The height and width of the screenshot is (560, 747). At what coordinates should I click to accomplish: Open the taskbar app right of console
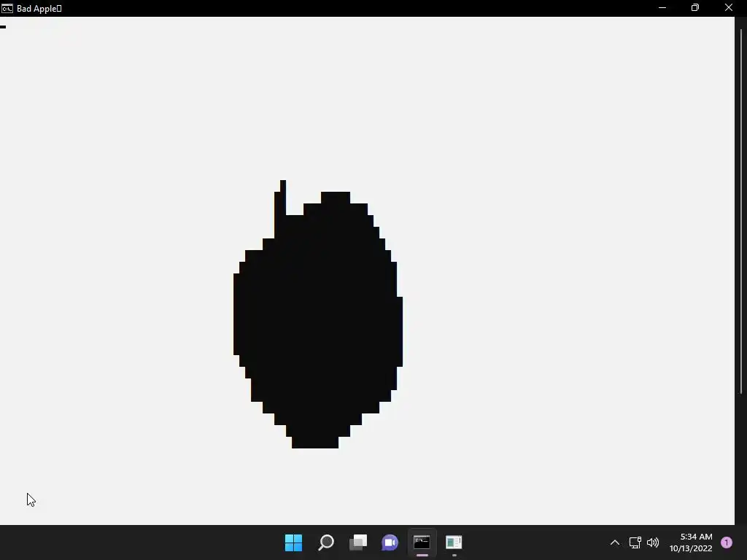click(x=454, y=542)
